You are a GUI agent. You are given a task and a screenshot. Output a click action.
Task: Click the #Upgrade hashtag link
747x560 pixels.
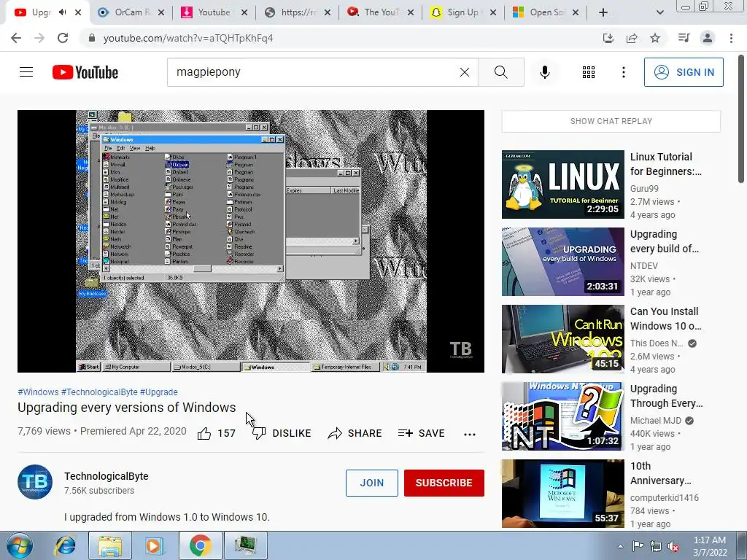coord(158,392)
